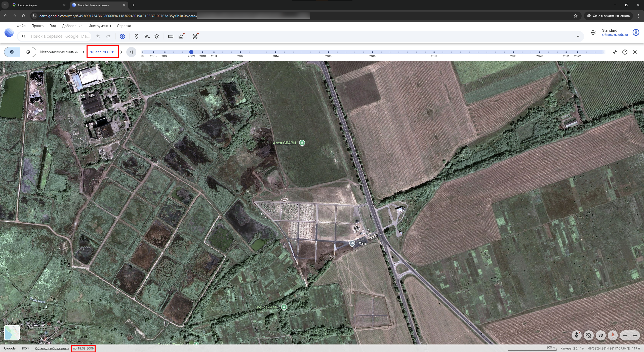The image size is (644, 352).
Task: Click the minimap thumbnail in corner
Action: [x=12, y=332]
